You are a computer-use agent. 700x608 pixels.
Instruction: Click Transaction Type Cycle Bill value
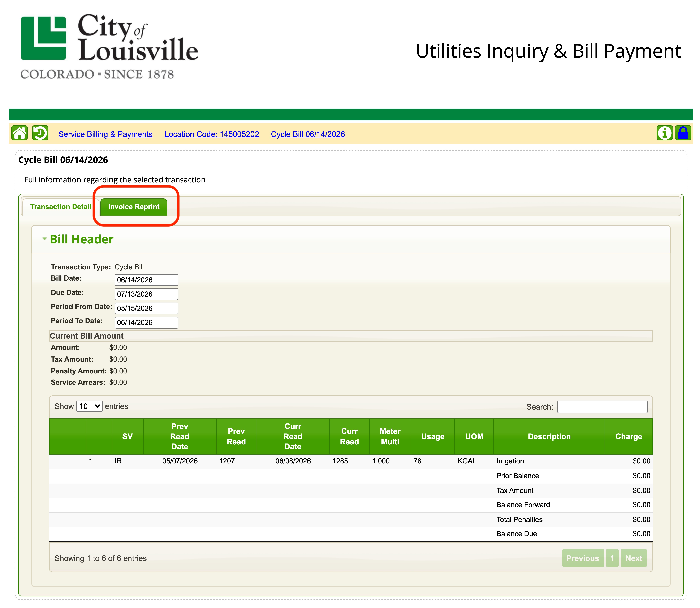(129, 267)
